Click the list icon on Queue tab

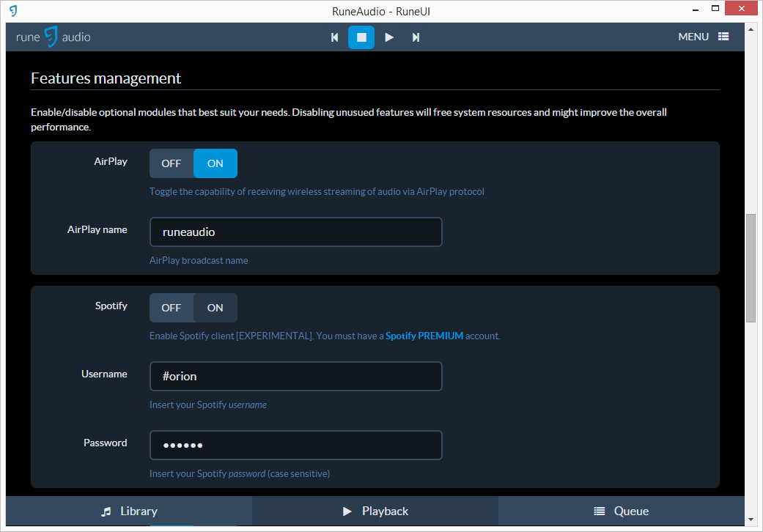point(600,511)
